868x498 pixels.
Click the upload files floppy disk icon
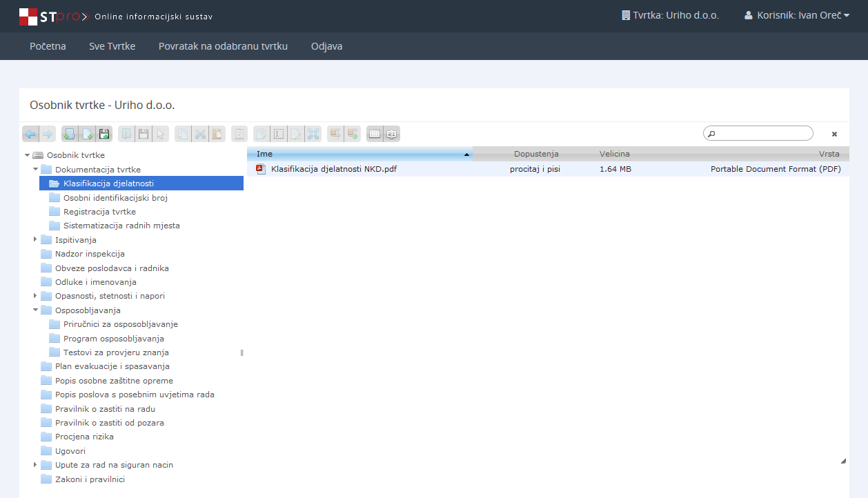click(104, 134)
